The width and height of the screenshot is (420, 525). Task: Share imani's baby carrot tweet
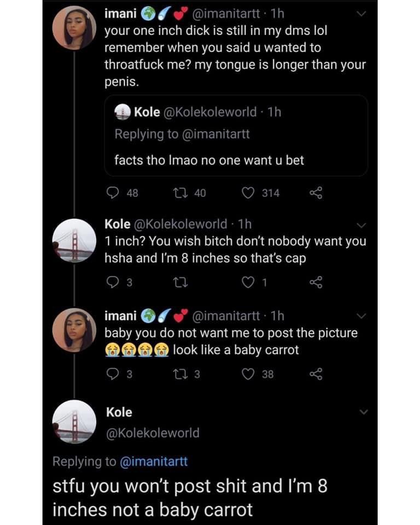[316, 374]
